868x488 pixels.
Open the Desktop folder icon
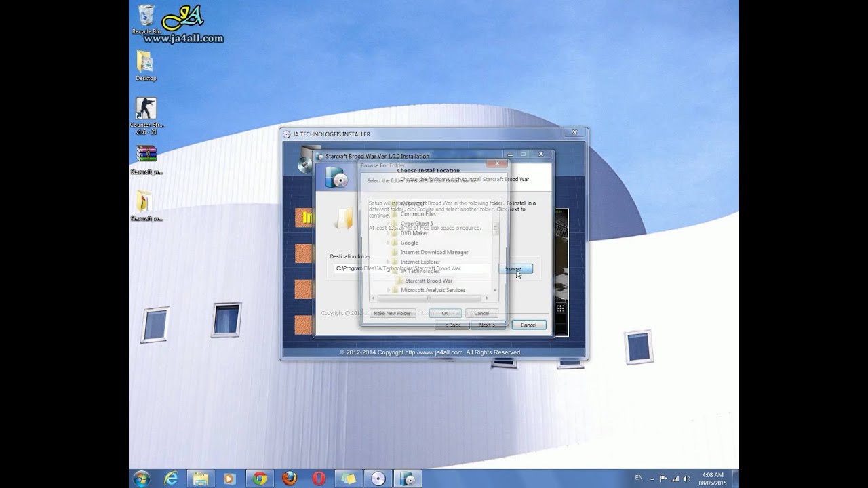pyautogui.click(x=145, y=66)
